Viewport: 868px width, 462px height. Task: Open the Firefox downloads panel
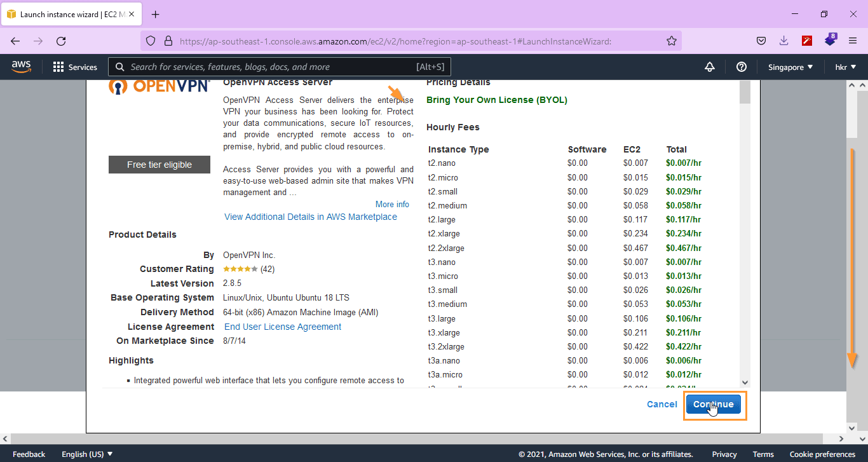tap(783, 41)
